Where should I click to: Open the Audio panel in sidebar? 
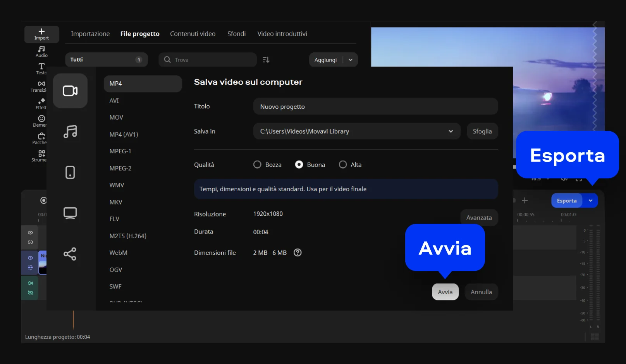pos(41,51)
